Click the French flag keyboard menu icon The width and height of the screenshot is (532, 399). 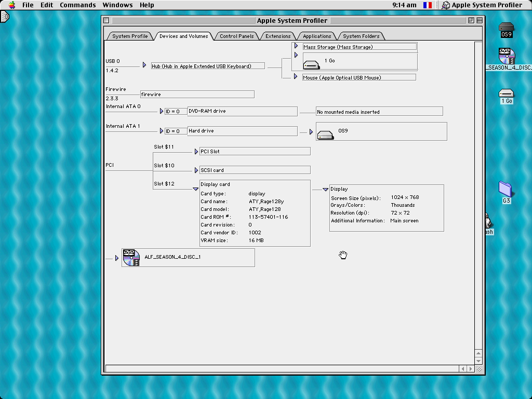coord(428,5)
